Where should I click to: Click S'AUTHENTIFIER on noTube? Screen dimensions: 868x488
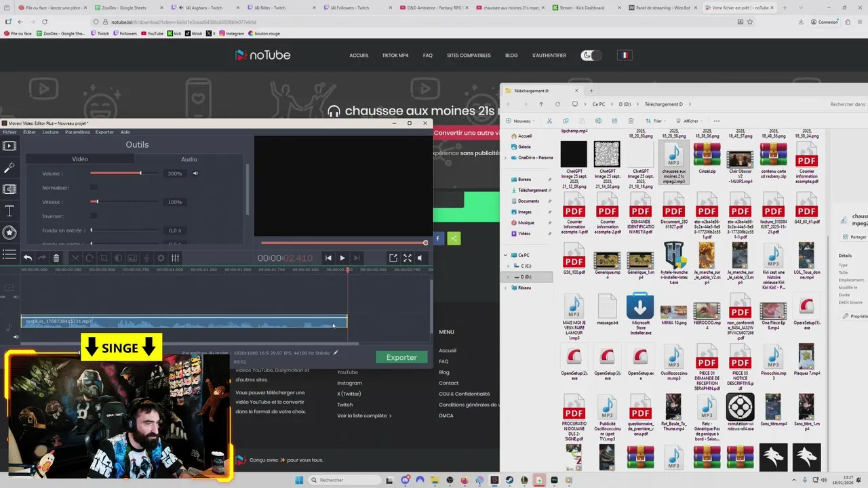[549, 55]
